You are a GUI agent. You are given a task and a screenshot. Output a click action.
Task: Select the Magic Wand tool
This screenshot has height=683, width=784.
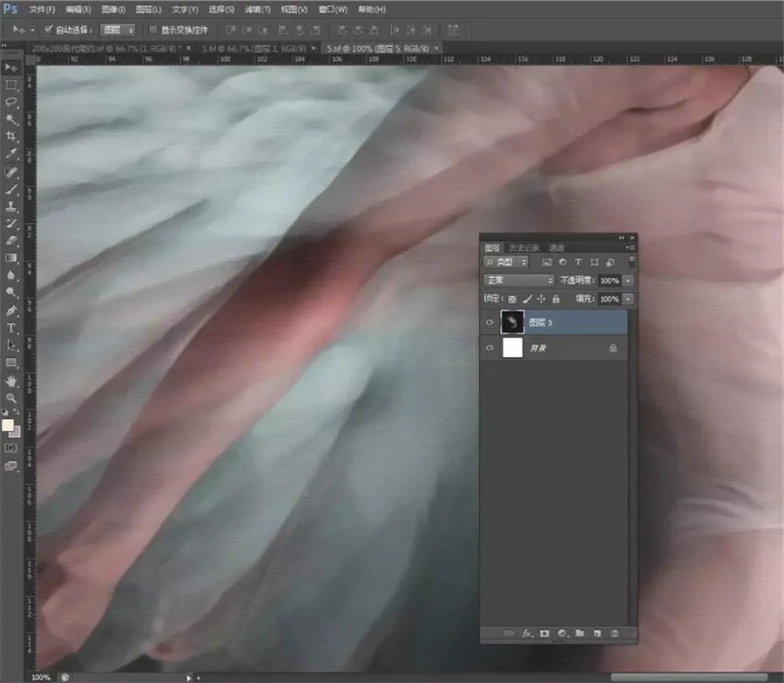(x=11, y=119)
